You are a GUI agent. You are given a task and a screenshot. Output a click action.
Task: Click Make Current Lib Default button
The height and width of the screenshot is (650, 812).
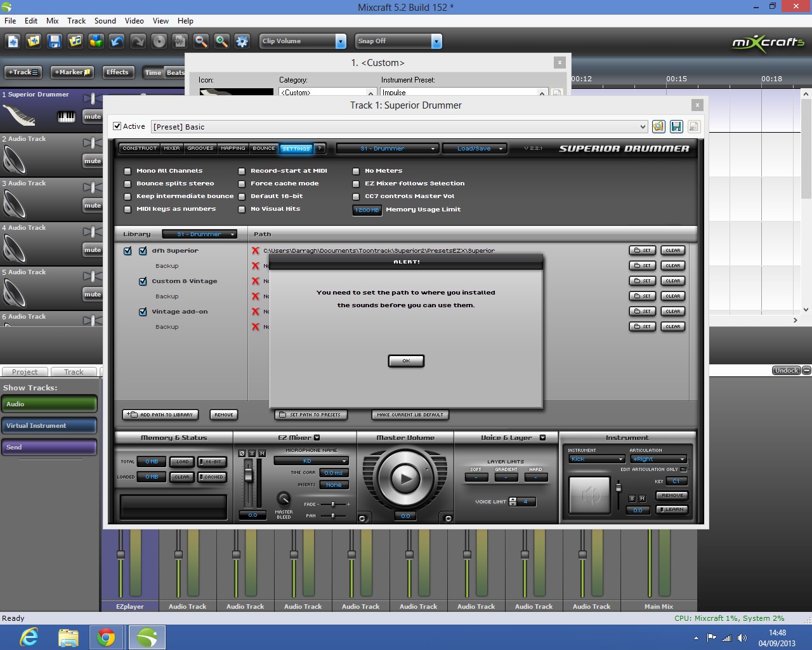[x=410, y=415]
